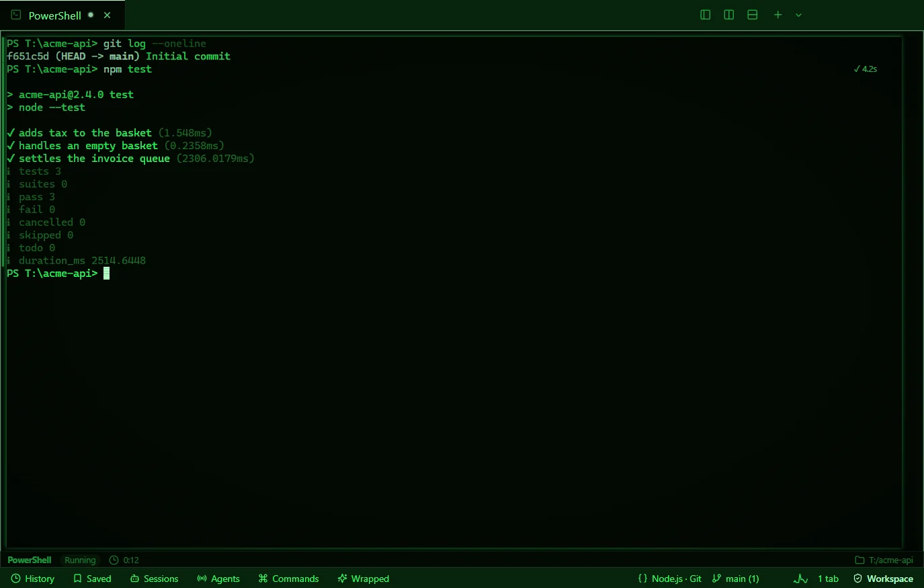
Task: Open Saved items
Action: pos(92,579)
